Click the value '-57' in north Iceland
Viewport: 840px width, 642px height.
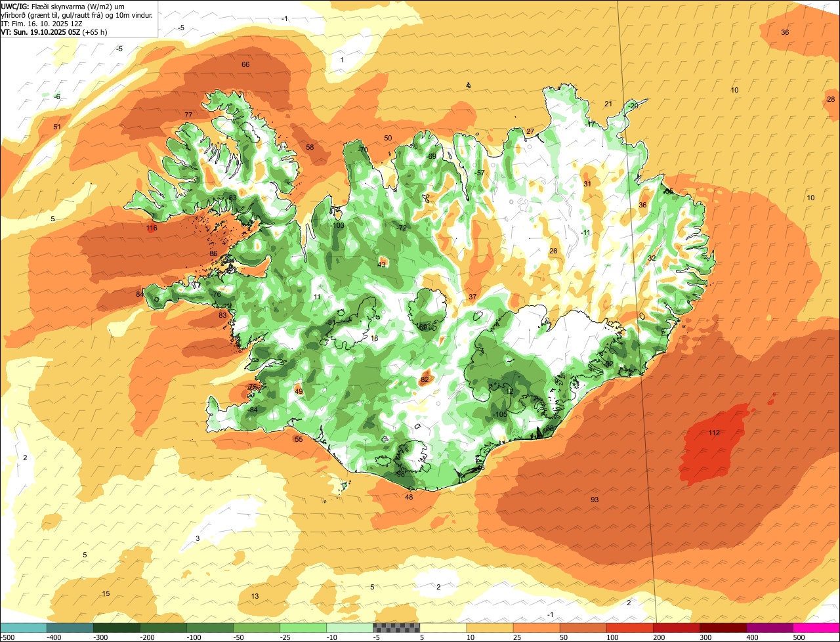pos(480,173)
